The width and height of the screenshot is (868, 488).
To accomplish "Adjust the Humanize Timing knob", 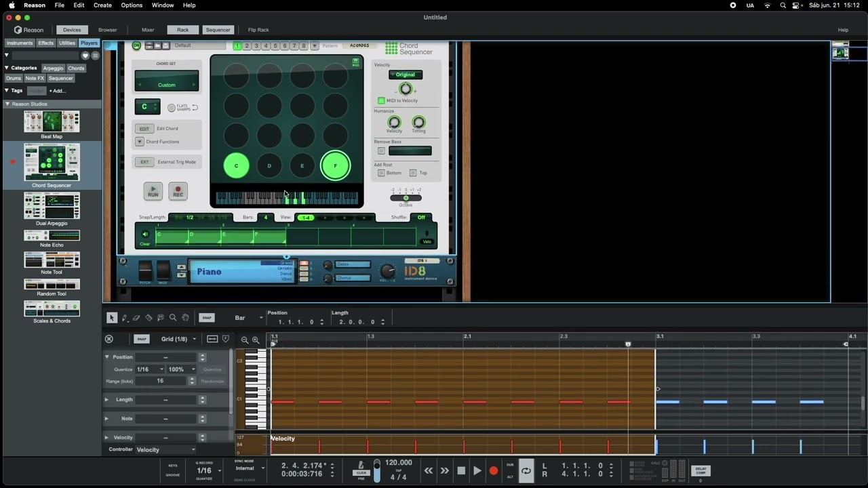I will [x=418, y=122].
